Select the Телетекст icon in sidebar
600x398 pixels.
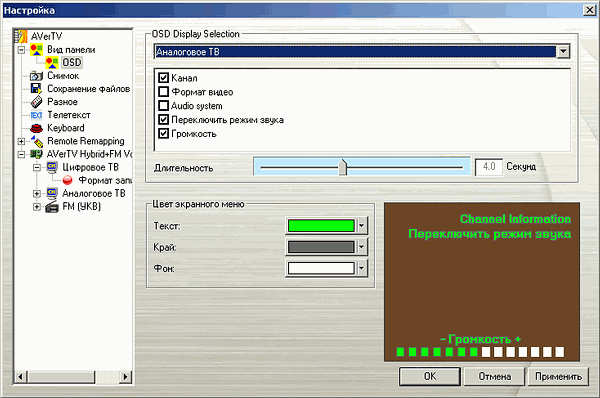[36, 115]
